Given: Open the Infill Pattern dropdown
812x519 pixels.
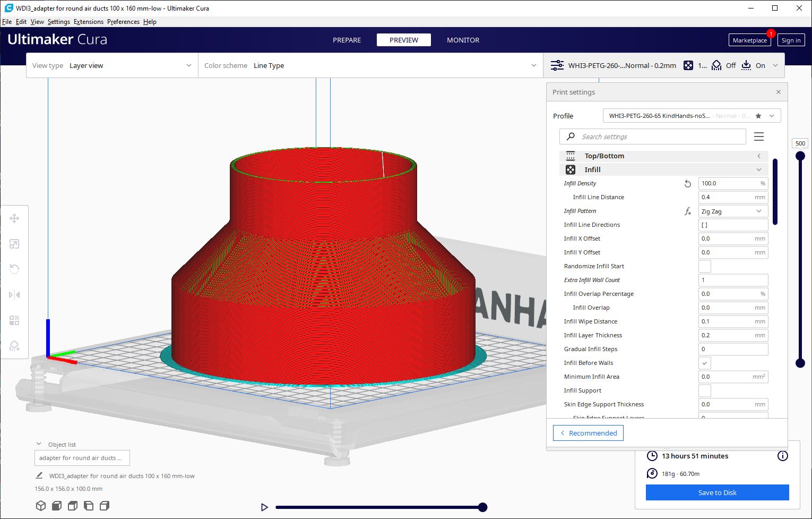Looking at the screenshot, I should (x=732, y=211).
